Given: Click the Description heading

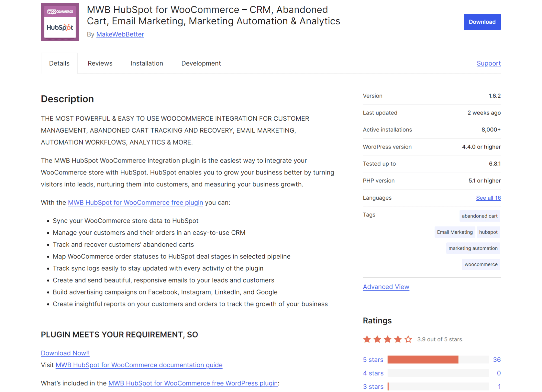Looking at the screenshot, I should (67, 99).
